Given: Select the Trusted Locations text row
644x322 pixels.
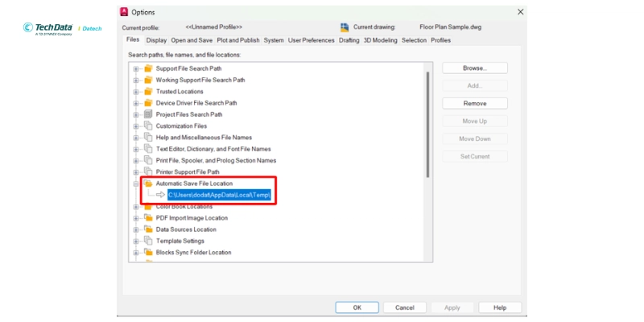Looking at the screenshot, I should pos(180,92).
